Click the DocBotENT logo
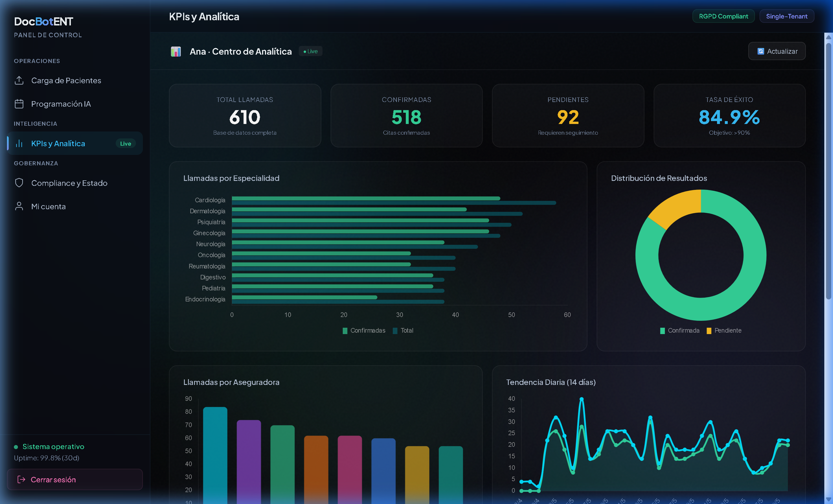Screen dimensions: 833x504 pos(43,22)
